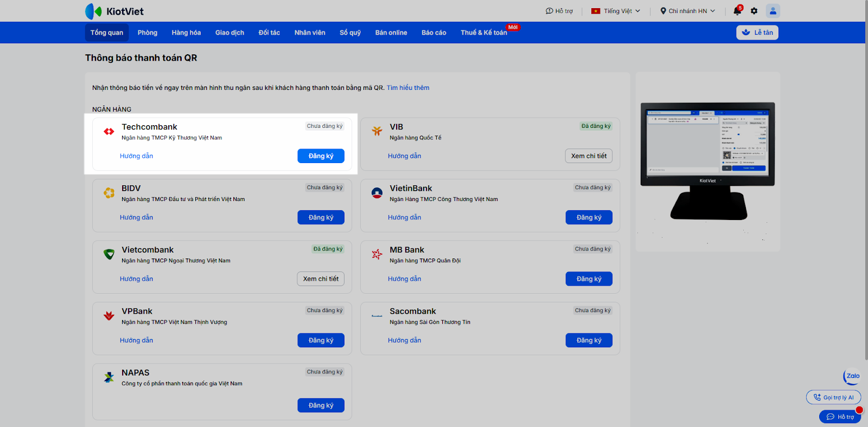
Task: Register Techcombank with Đăng ký
Action: [x=321, y=156]
